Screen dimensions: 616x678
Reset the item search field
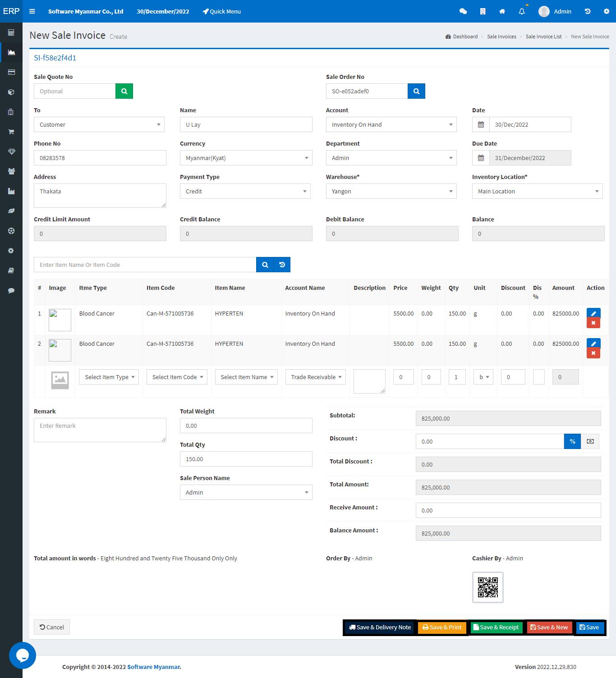[x=282, y=265]
